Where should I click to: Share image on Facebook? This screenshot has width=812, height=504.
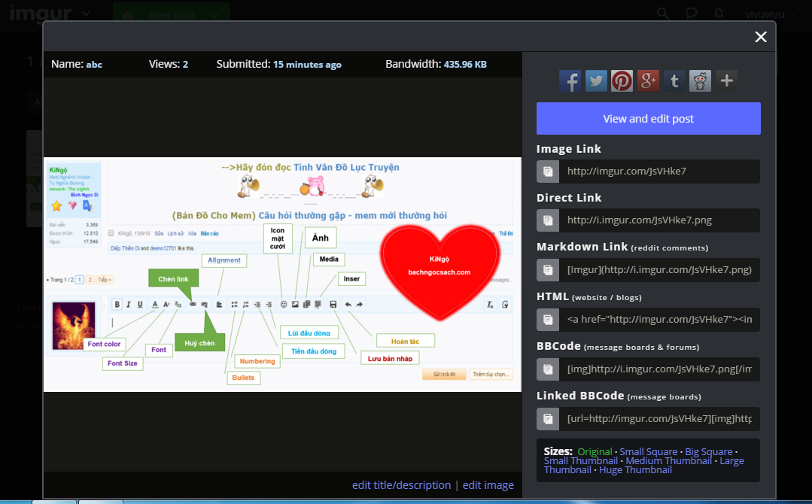570,80
